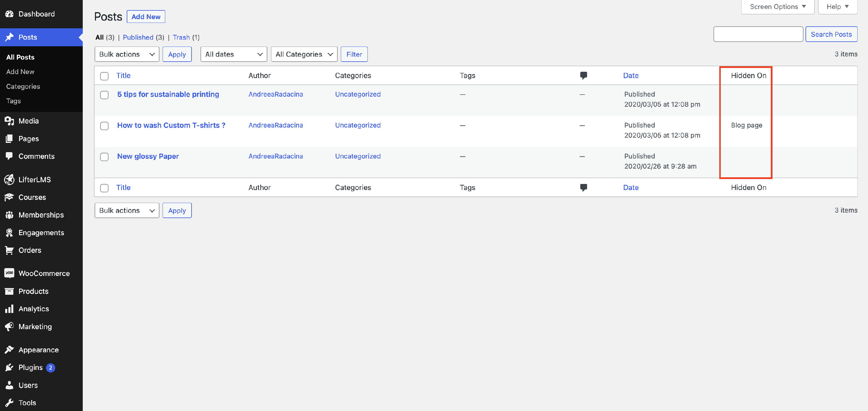Click the Memberships group icon
Screen dimensions: 868x411
(x=9, y=215)
